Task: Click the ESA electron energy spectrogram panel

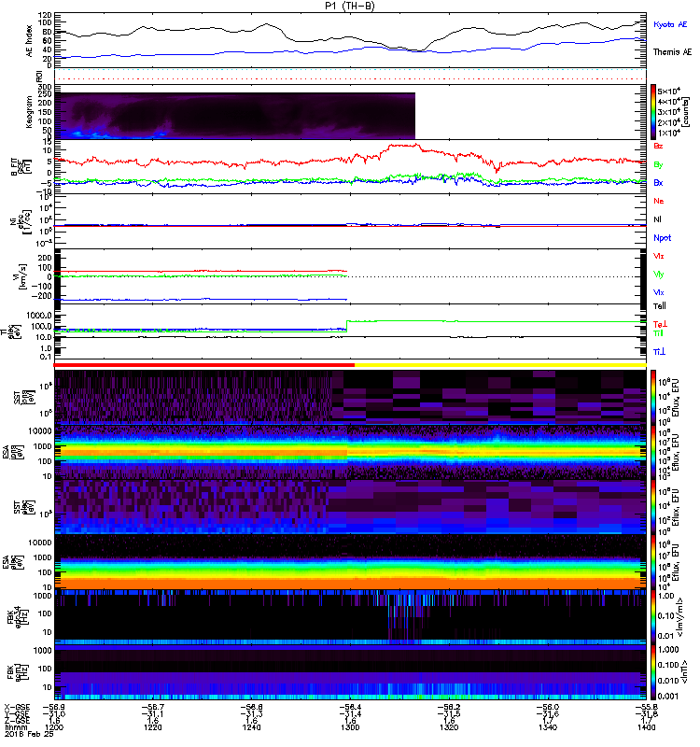Action: [x=350, y=562]
